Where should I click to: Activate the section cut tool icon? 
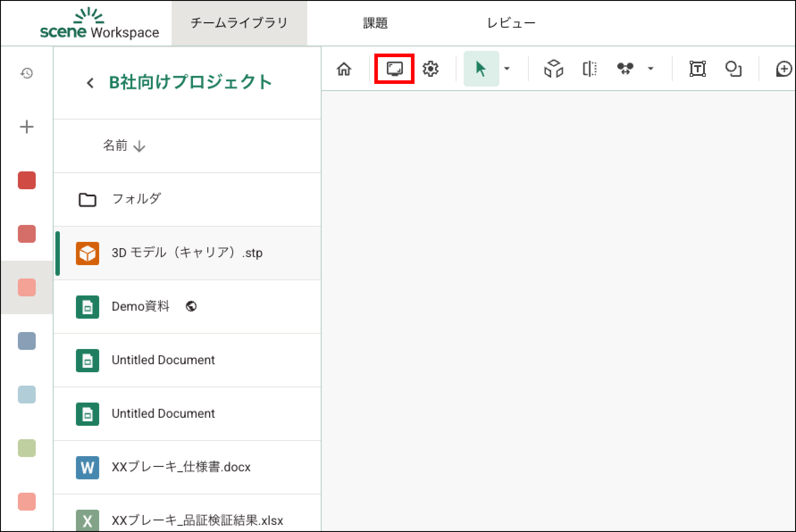pos(590,69)
